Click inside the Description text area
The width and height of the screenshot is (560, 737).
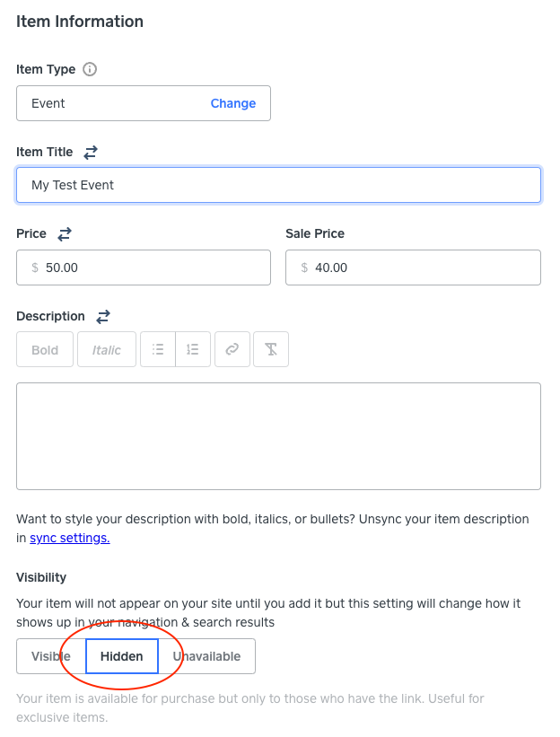pyautogui.click(x=278, y=436)
